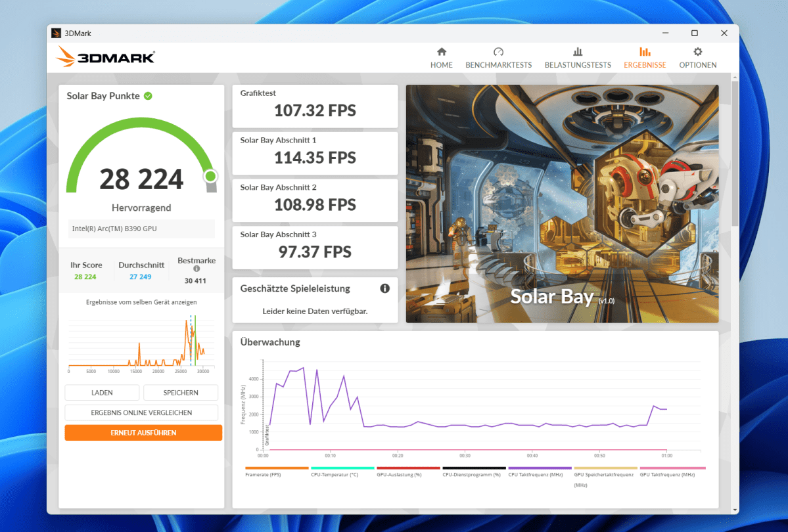Toggle the CPU-Dienstprogramm (%) legend entry
Image resolution: width=788 pixels, height=532 pixels.
click(x=474, y=472)
